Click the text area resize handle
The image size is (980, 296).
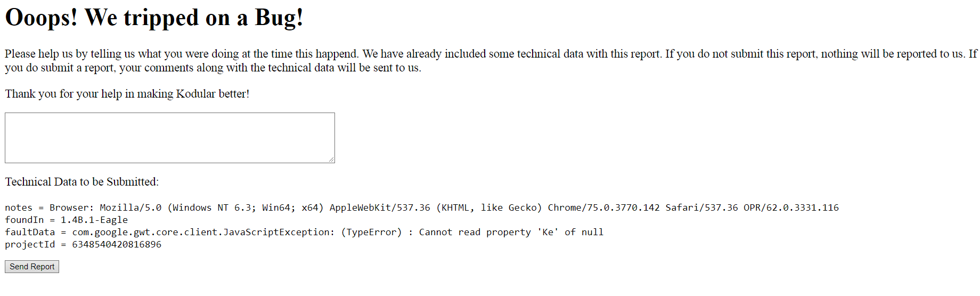click(331, 159)
